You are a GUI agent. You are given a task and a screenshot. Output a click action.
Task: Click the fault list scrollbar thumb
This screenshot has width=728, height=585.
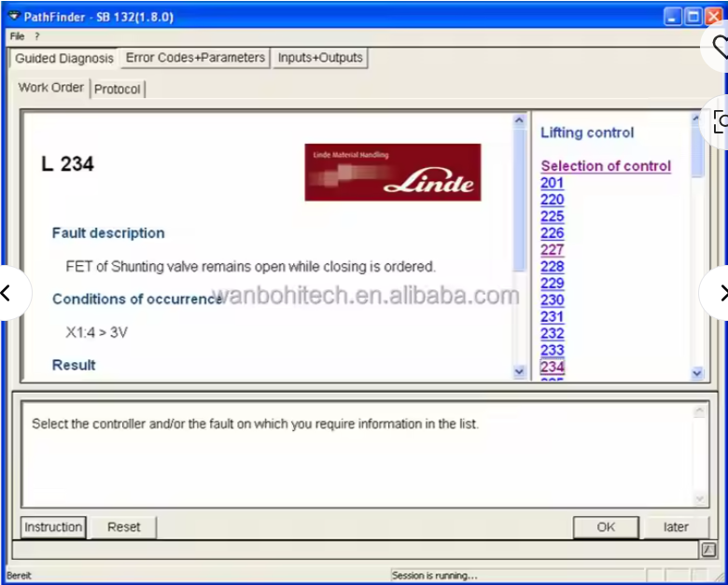click(697, 151)
